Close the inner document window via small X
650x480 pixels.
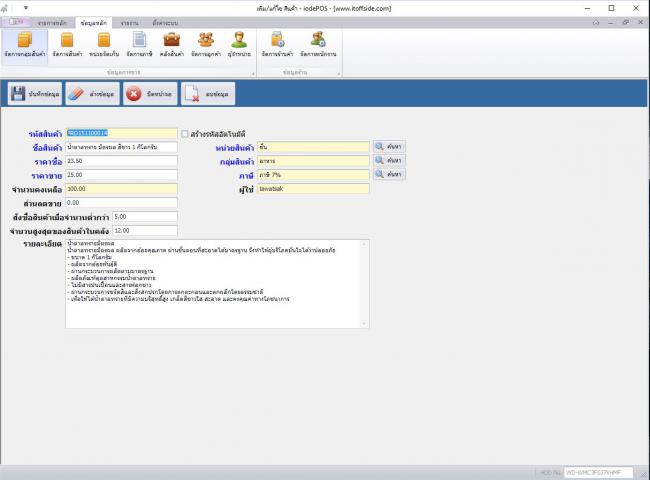(640, 22)
